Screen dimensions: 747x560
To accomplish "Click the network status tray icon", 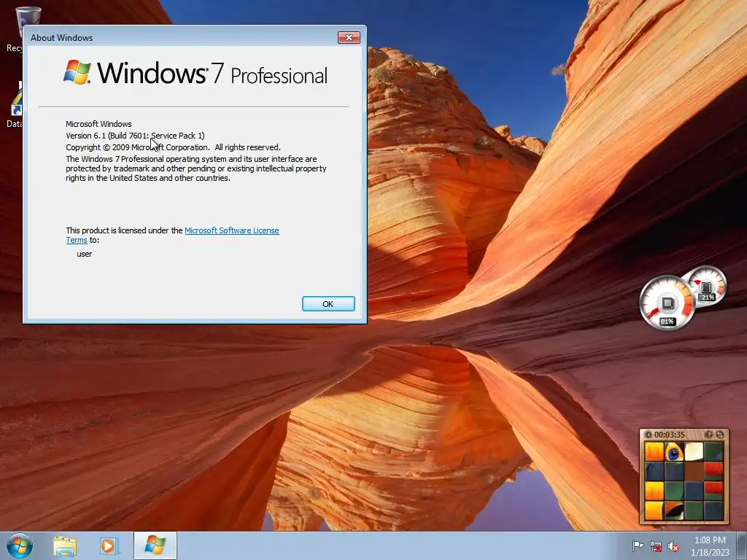I will click(656, 547).
